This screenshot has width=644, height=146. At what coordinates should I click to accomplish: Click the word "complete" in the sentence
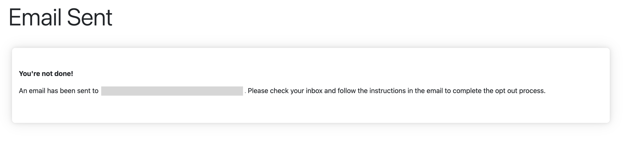(467, 91)
